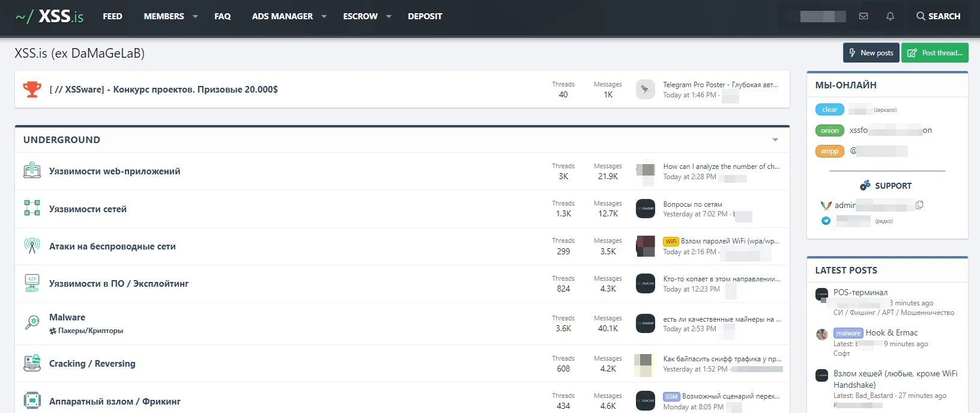Open the Вопросы по сетям thread
The image size is (980, 413).
click(x=692, y=204)
